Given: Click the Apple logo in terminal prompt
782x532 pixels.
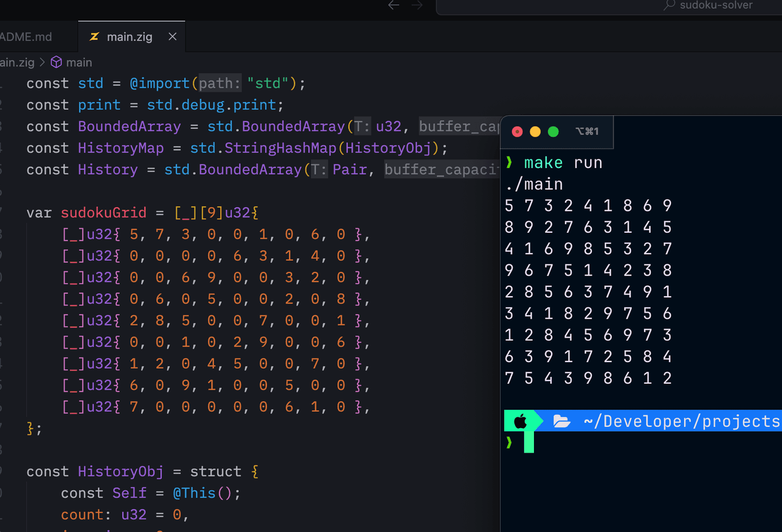Looking at the screenshot, I should coord(520,421).
